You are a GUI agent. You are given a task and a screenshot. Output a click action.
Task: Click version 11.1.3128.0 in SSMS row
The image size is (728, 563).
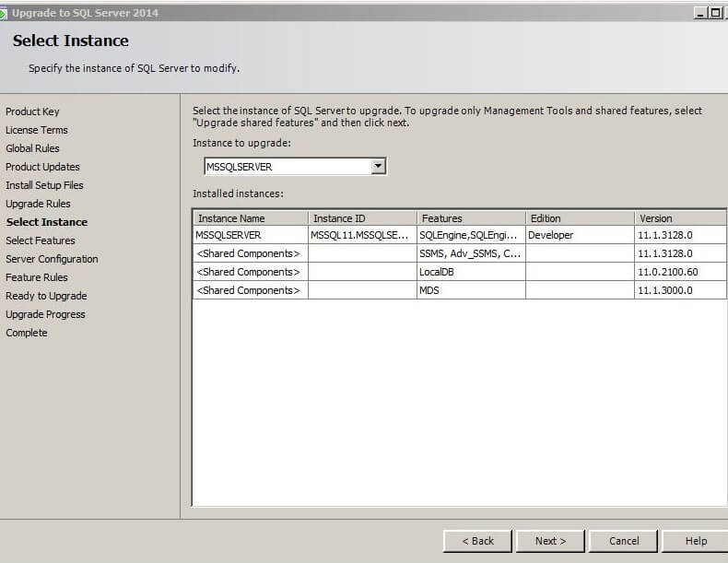click(680, 253)
